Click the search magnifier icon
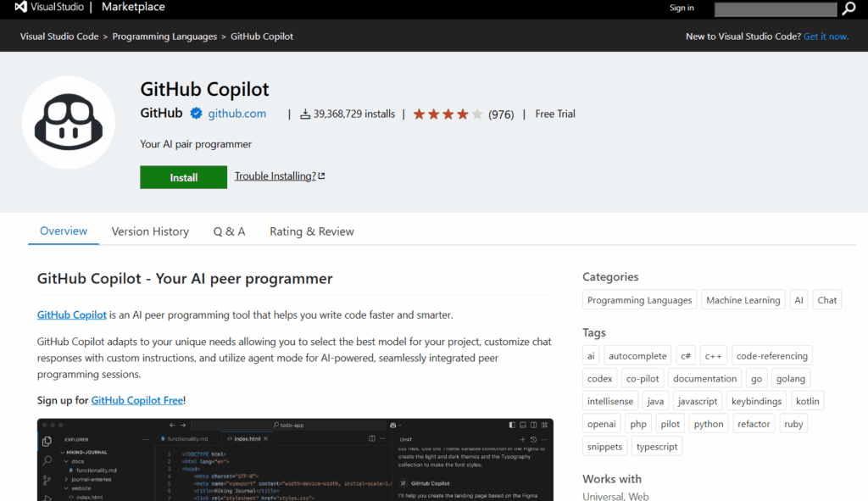 click(x=849, y=8)
